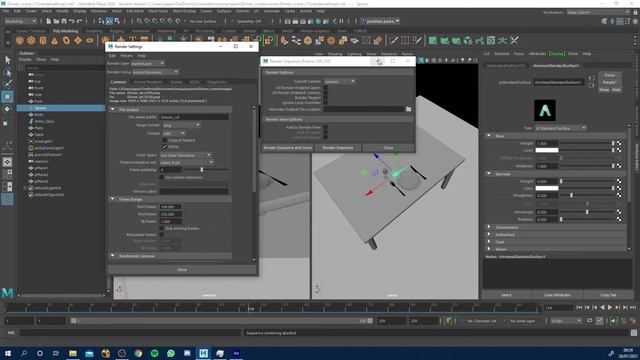This screenshot has height=360, width=640.
Task: Open Chrome from the taskbar
Action: pyautogui.click(x=138, y=353)
